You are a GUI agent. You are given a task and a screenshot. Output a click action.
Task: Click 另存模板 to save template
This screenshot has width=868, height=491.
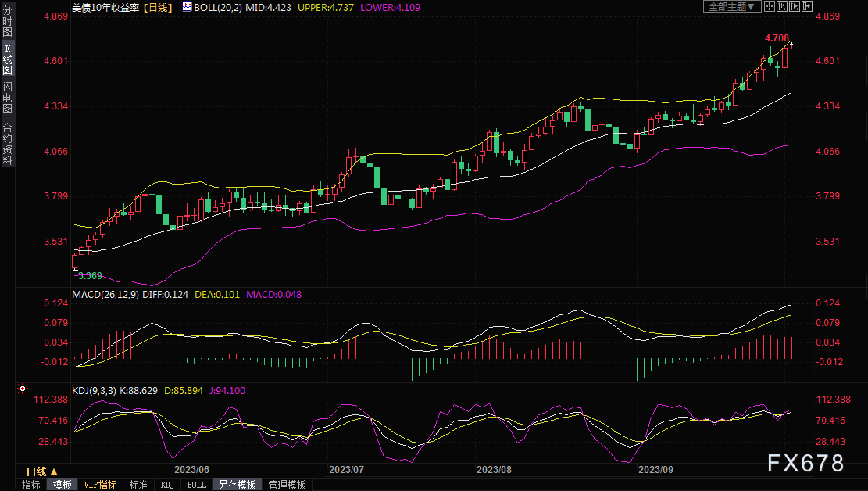pos(237,485)
